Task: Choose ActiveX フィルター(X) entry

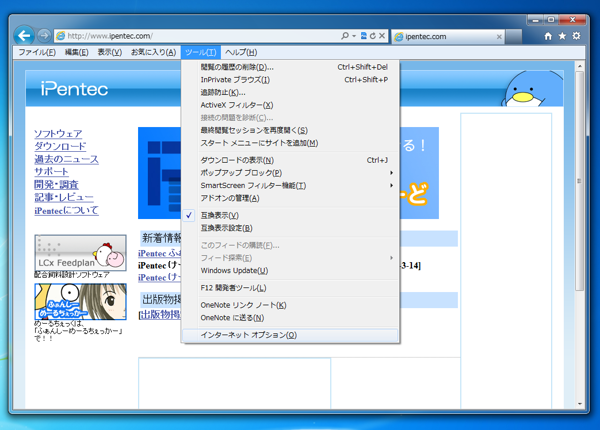Action: point(291,105)
